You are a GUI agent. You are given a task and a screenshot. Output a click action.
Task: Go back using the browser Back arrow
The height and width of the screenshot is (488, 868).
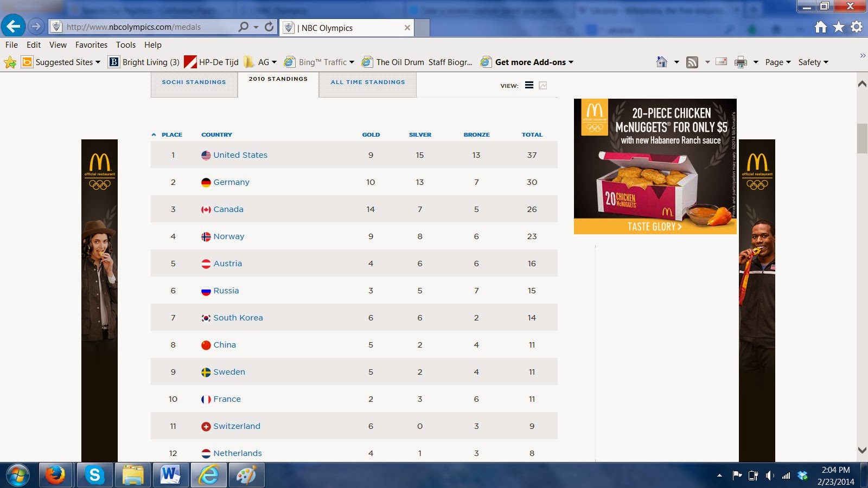[13, 26]
